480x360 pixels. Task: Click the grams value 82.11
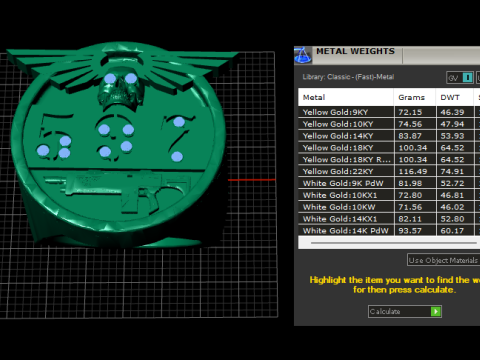[x=410, y=219]
